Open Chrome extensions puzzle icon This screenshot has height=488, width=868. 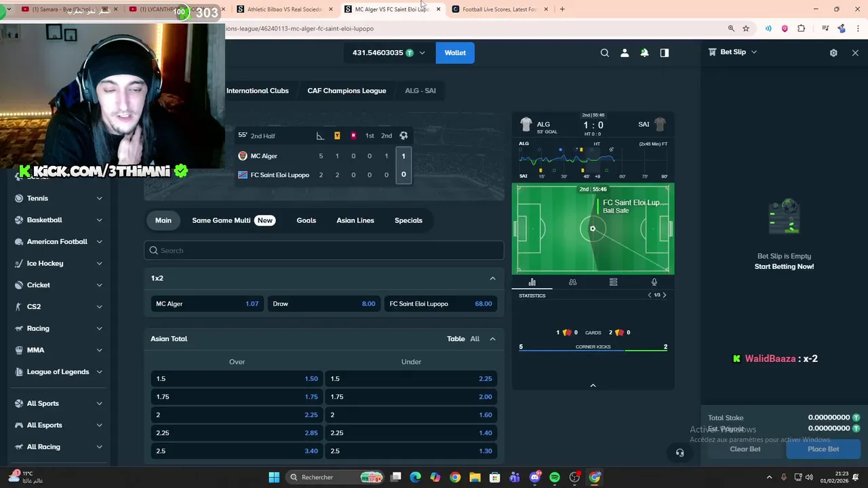point(802,28)
